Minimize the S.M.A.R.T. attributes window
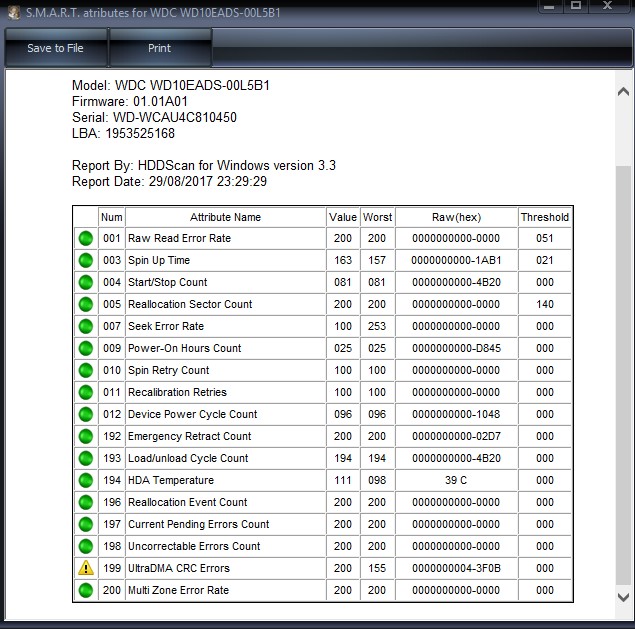 (x=549, y=6)
